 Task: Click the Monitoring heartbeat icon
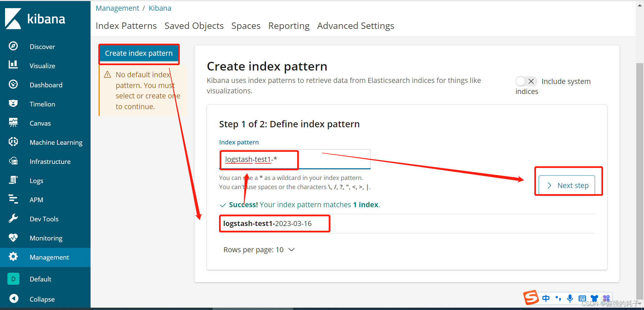click(x=13, y=237)
